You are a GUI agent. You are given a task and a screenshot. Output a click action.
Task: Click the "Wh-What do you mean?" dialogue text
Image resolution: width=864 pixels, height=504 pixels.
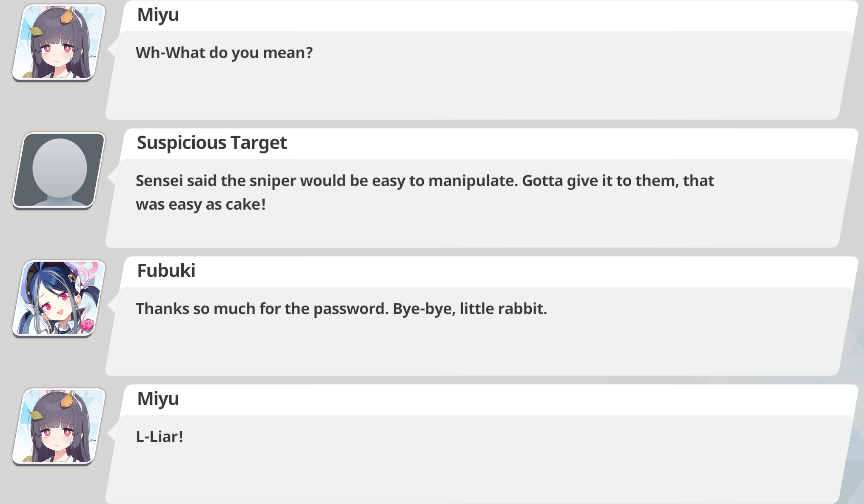coord(224,53)
